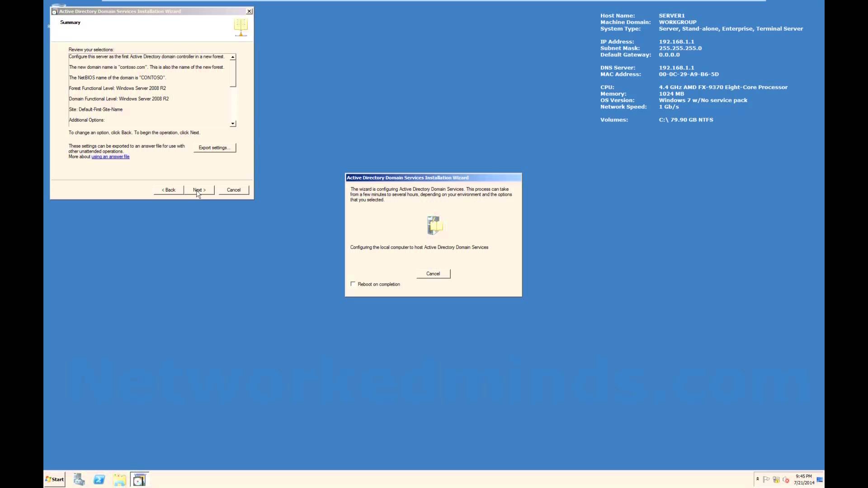The image size is (868, 488).
Task: Click the 'Configuring the local computer' status text
Action: [x=419, y=247]
